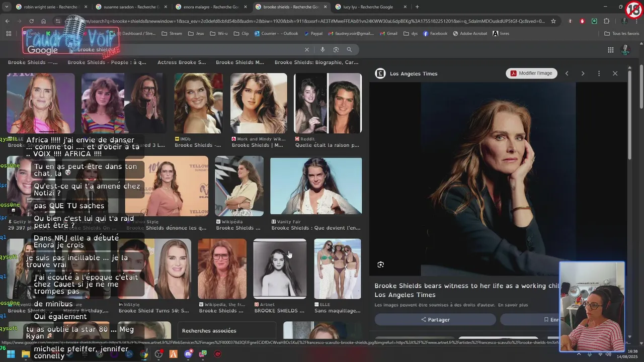The image size is (644, 362).
Task: Open the Gmail bookmark
Action: coord(388,34)
